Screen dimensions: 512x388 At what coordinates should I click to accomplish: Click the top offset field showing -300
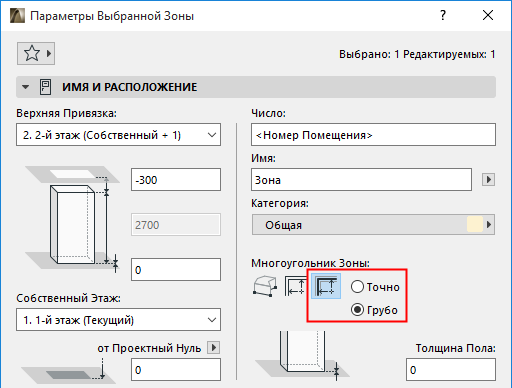176,180
